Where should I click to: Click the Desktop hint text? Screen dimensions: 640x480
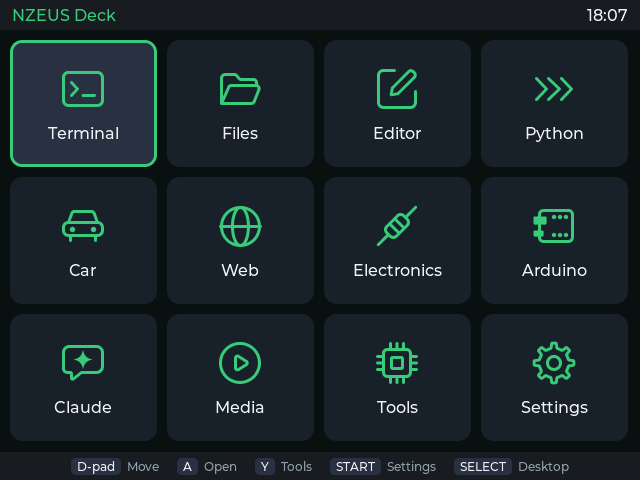pos(544,467)
